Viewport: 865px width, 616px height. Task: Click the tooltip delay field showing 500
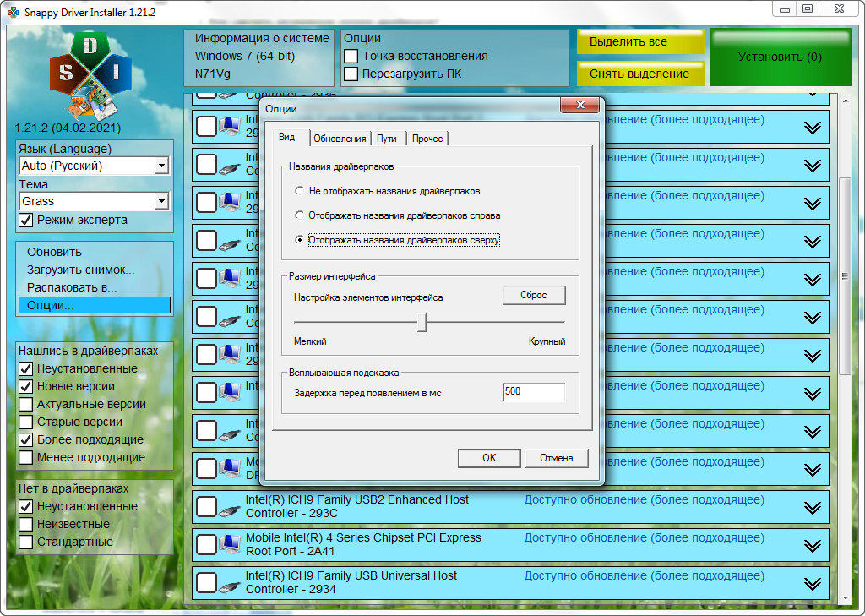pyautogui.click(x=533, y=392)
